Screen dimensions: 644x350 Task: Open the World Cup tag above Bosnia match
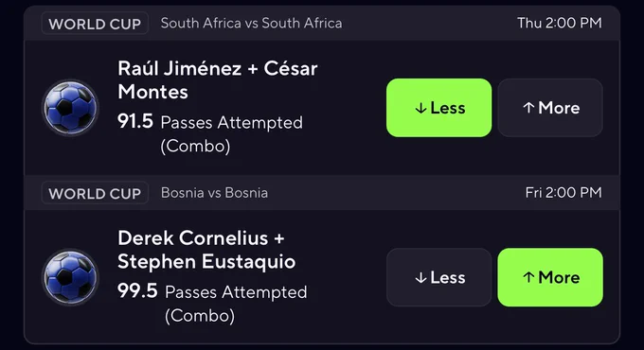(x=95, y=193)
